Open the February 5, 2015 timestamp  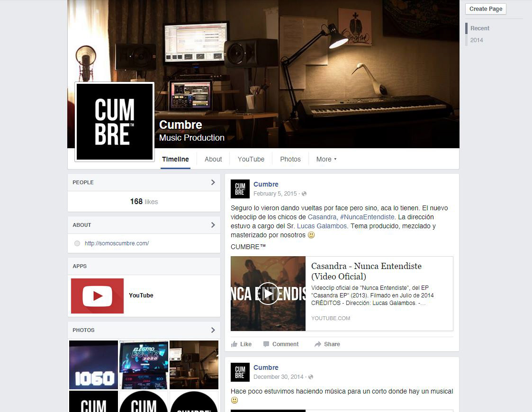275,194
